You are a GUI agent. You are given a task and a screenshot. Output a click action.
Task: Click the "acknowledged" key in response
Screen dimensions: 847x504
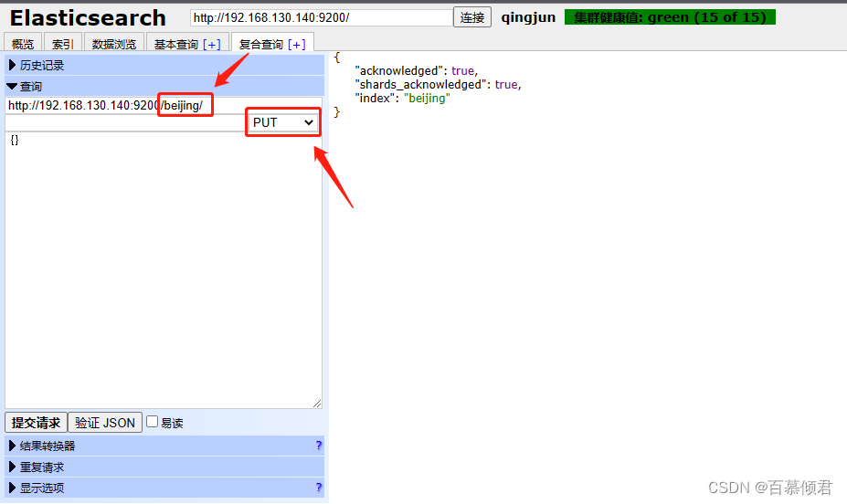(399, 70)
